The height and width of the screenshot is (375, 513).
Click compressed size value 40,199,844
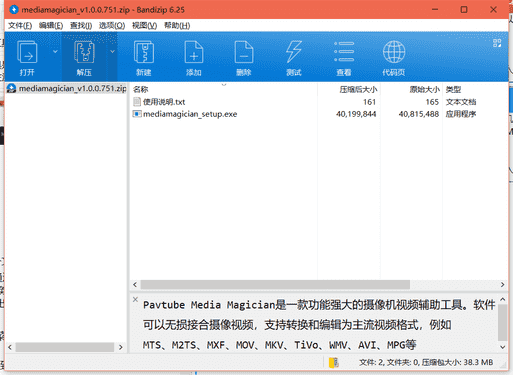[x=356, y=114]
